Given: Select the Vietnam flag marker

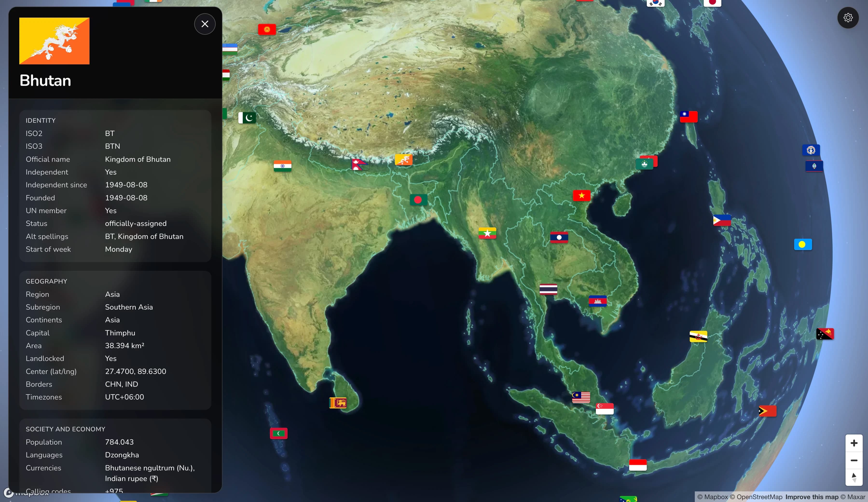Looking at the screenshot, I should click(581, 196).
